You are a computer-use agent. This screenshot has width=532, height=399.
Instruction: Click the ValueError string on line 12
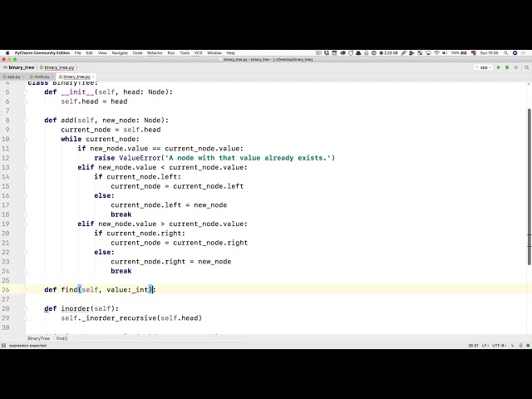(248, 158)
